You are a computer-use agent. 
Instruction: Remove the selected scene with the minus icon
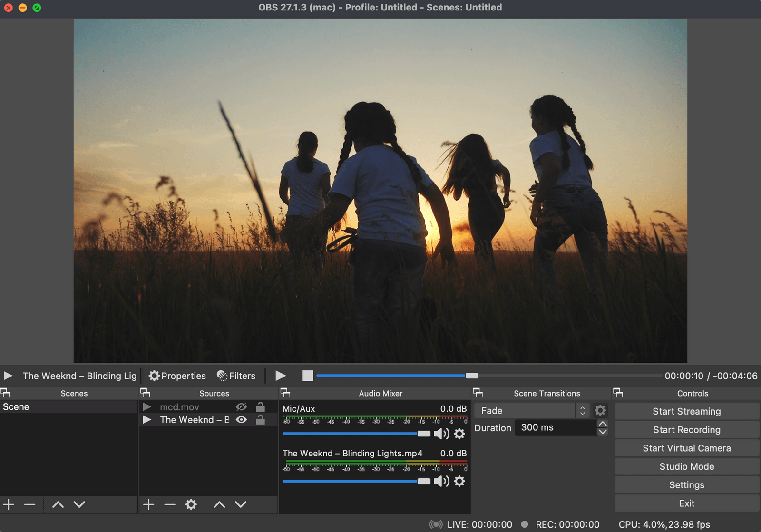[30, 504]
